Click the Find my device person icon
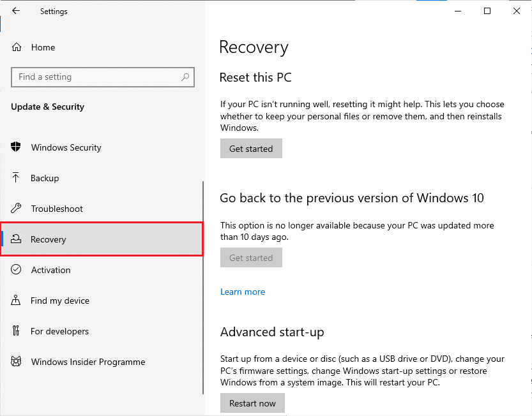The width and height of the screenshot is (532, 416). 15,300
